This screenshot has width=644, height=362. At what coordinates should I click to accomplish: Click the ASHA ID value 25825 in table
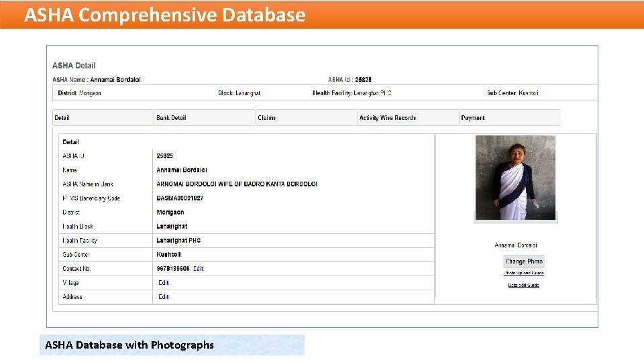165,156
